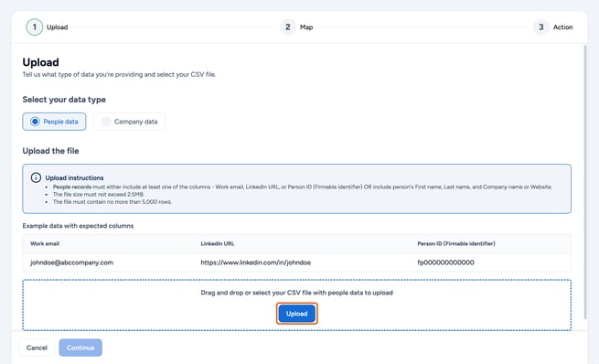This screenshot has width=599, height=364.
Task: Select the People data radio option
Action: coord(54,122)
